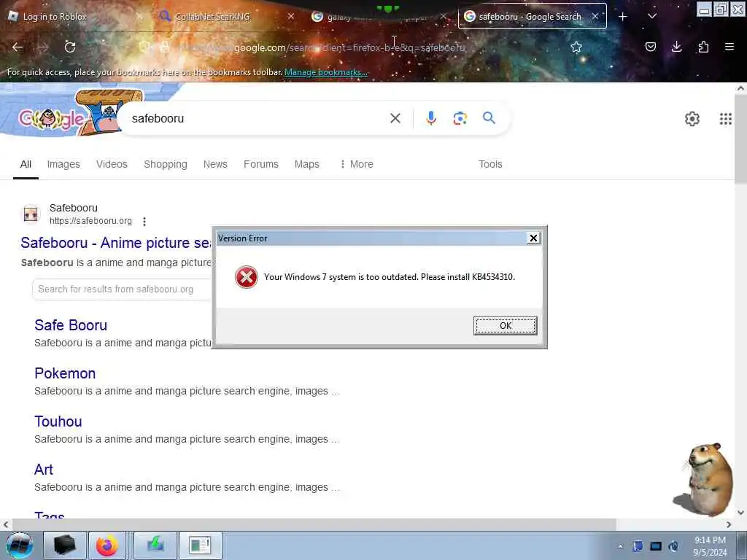Click the vertical scrollbar down arrow
This screenshot has width=747, height=560.
[x=740, y=513]
